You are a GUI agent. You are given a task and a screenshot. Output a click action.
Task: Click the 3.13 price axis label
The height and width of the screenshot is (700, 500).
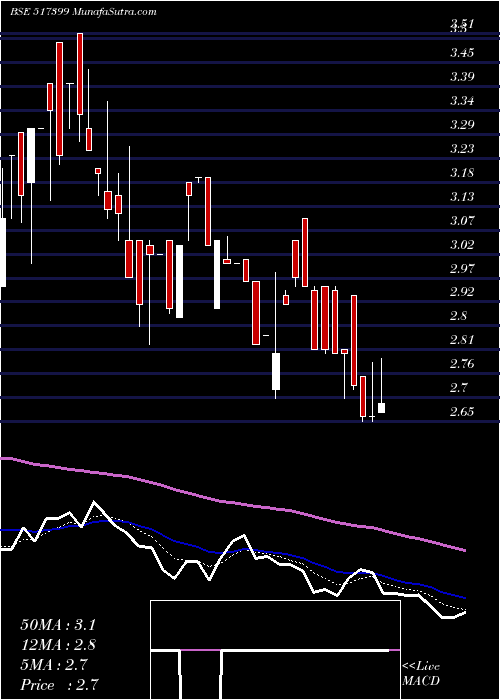click(x=462, y=197)
